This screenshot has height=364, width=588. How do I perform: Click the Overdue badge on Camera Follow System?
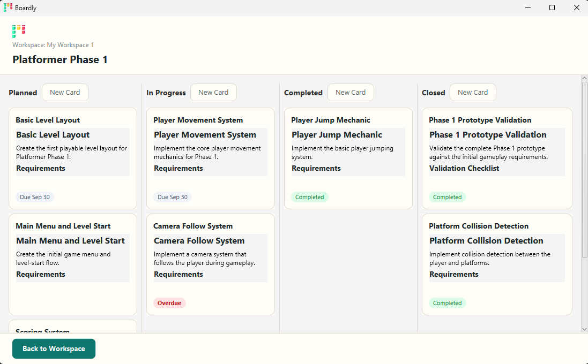pyautogui.click(x=169, y=303)
